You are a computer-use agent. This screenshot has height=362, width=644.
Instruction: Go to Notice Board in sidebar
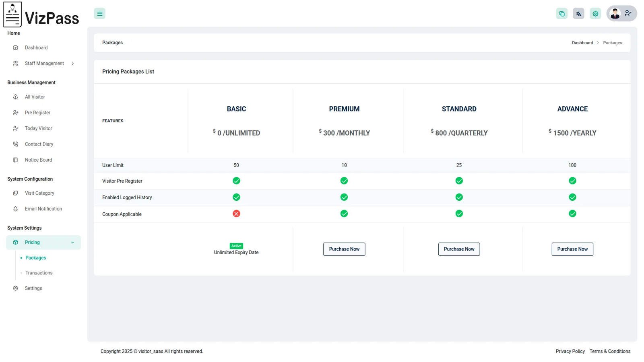tap(38, 160)
